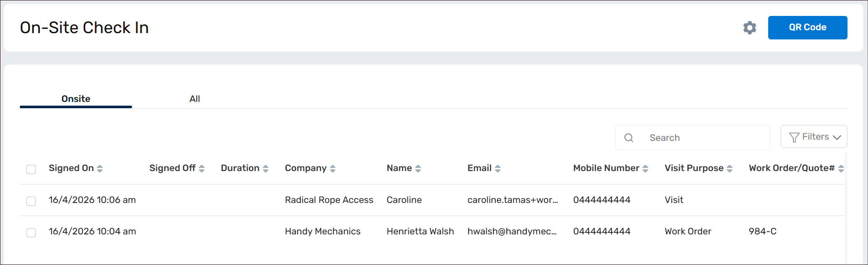Screen dimensions: 868x265
Task: Check the Radical Rope Access row checkbox
Action: point(31,201)
